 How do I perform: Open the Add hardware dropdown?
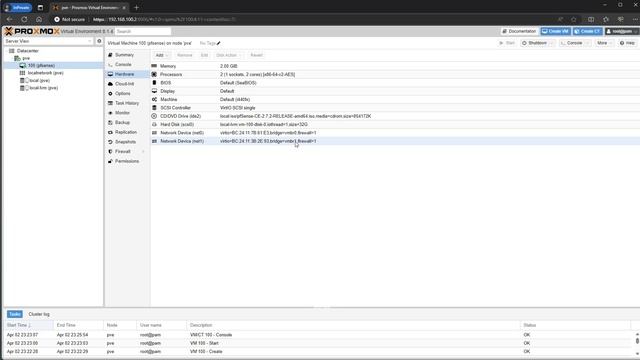click(x=162, y=55)
